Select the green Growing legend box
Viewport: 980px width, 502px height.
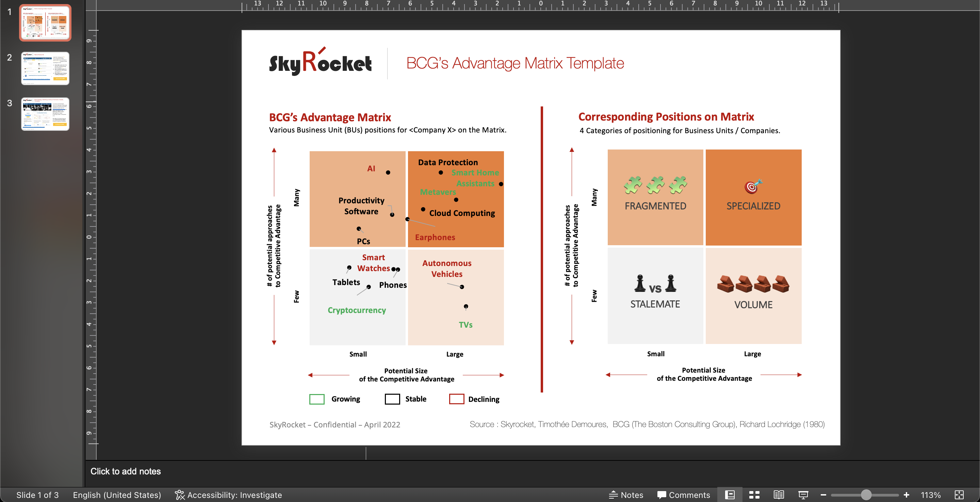(x=316, y=399)
